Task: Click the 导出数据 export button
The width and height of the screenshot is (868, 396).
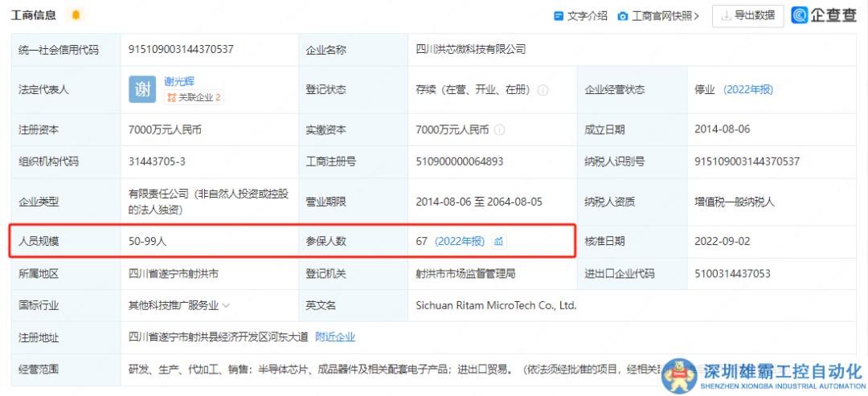Action: click(x=747, y=15)
